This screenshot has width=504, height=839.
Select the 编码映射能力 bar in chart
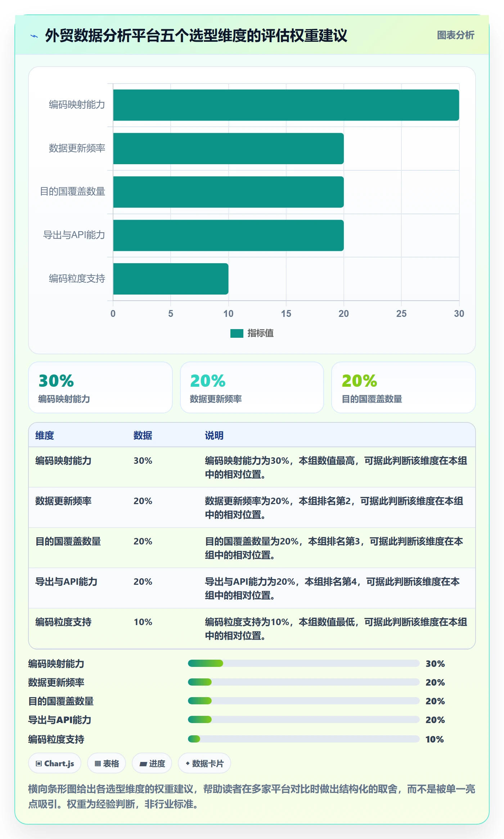pyautogui.click(x=286, y=105)
